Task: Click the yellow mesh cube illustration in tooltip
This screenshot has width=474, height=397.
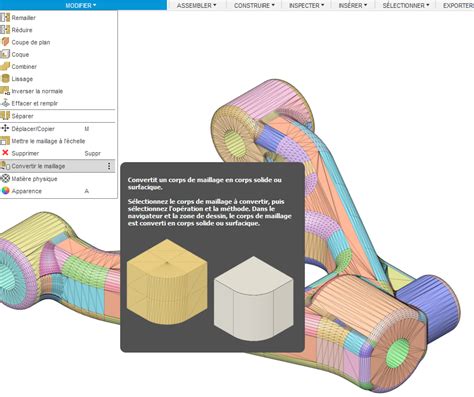Action: point(167,283)
